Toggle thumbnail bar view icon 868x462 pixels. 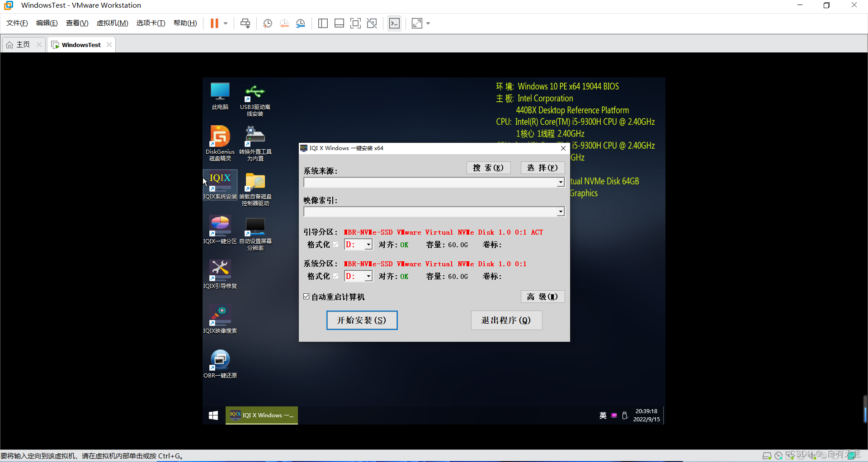339,23
